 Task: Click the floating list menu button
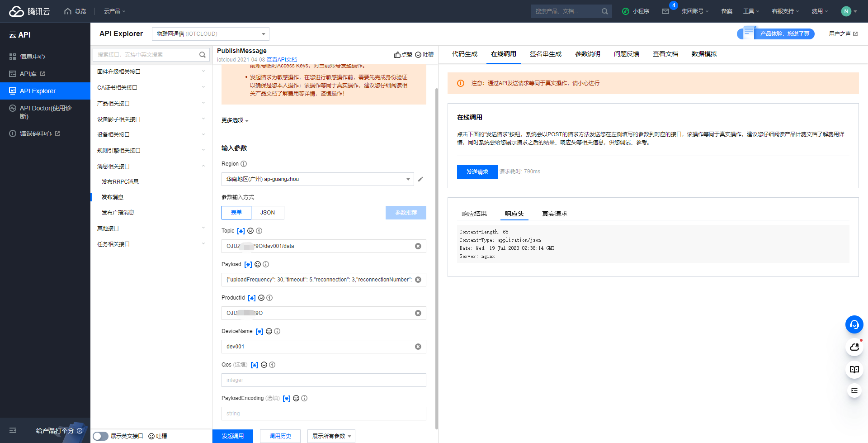[854, 391]
